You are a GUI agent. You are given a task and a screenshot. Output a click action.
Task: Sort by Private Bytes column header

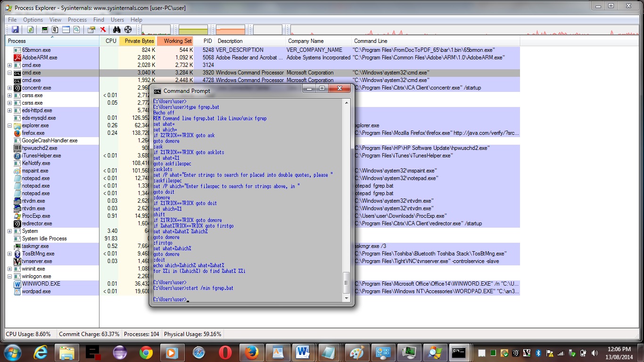[x=139, y=41]
